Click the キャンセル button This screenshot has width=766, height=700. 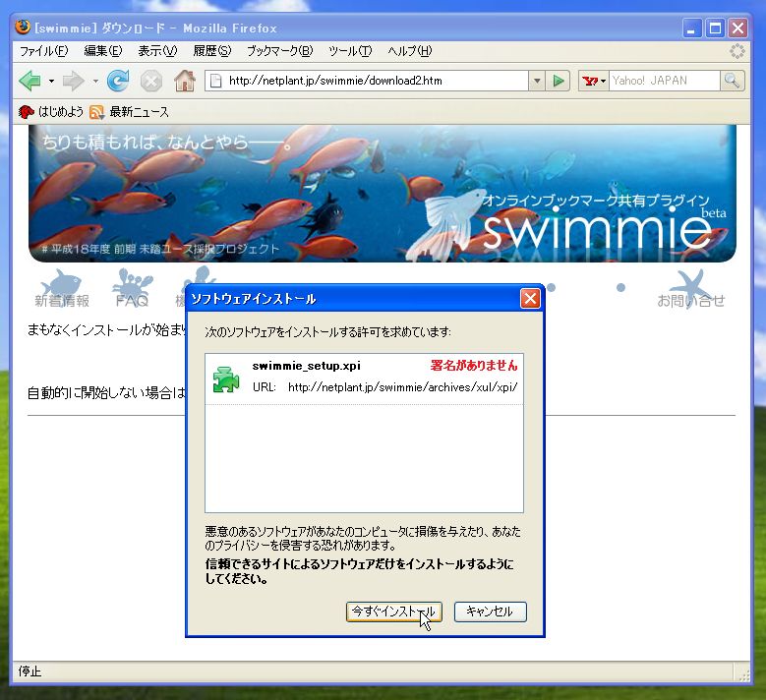tap(490, 612)
